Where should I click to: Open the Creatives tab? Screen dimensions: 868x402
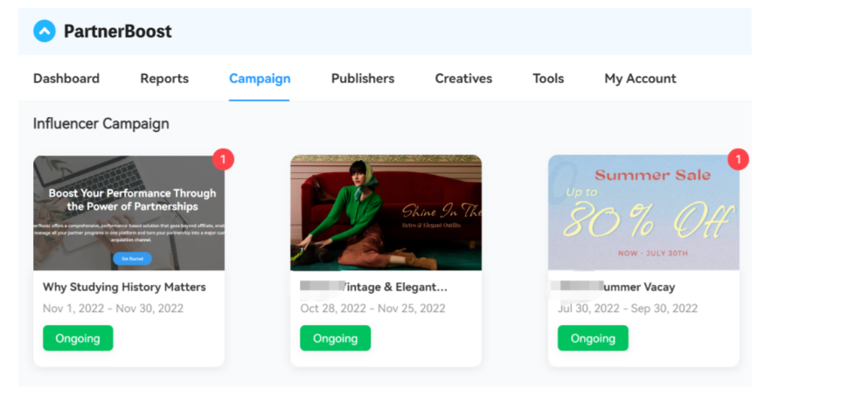(463, 79)
